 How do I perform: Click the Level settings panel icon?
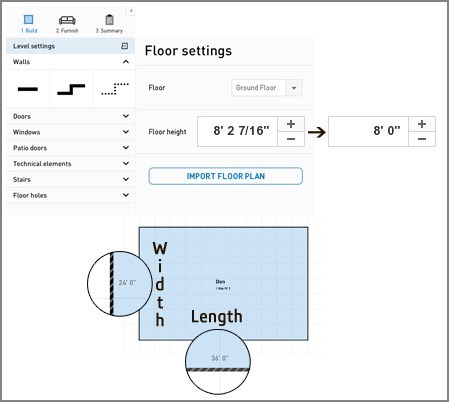click(124, 46)
